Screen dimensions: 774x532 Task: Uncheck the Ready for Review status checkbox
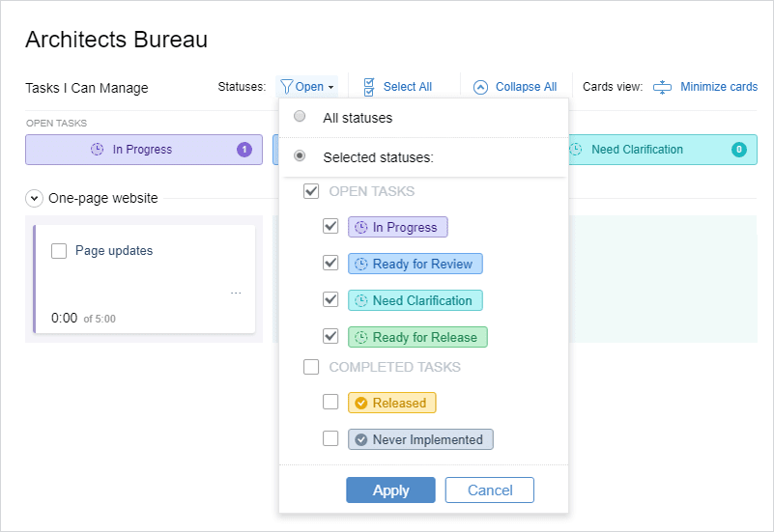330,263
